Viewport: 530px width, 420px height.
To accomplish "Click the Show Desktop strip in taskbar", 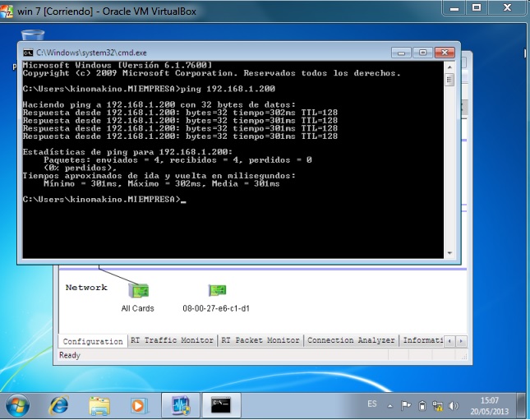I will 521,405.
